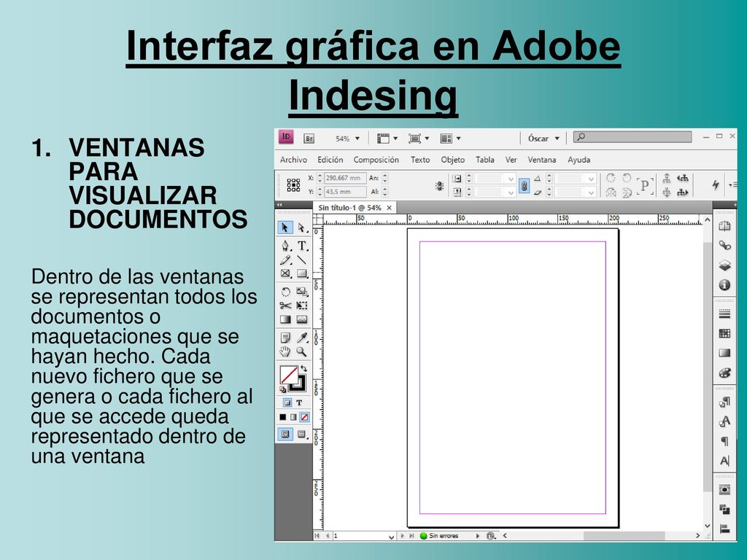Viewport: 747px width, 560px height.
Task: Open the Info panel icon
Action: (724, 285)
